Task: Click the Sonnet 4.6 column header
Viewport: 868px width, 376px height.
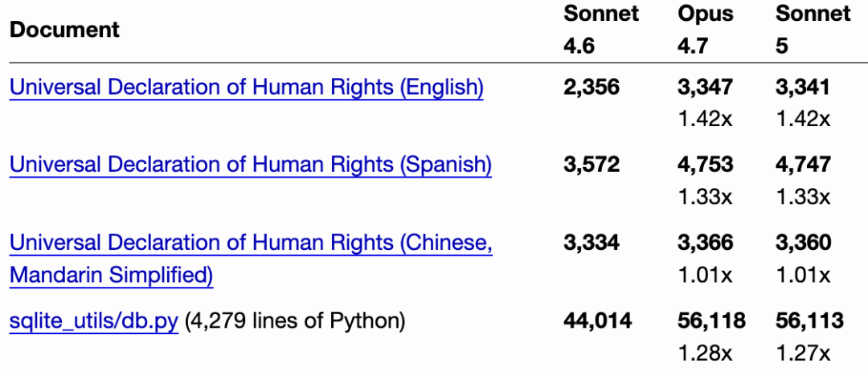Action: pos(601,30)
